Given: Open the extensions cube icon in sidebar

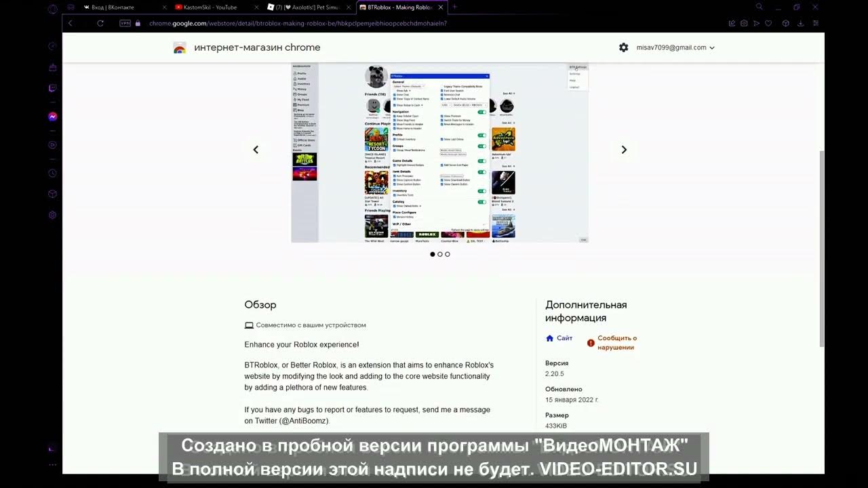Looking at the screenshot, I should coord(52,194).
